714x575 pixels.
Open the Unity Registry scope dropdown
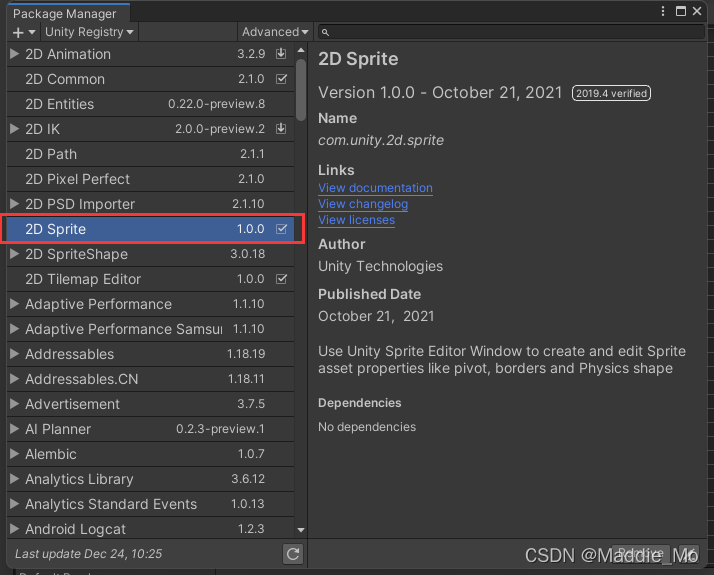[x=89, y=32]
